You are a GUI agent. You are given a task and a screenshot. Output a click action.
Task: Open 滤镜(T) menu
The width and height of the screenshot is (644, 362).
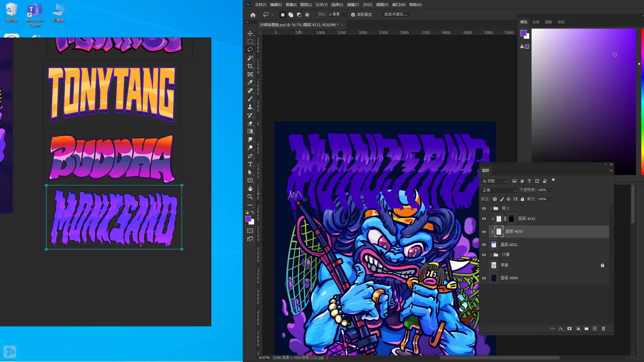(x=353, y=5)
